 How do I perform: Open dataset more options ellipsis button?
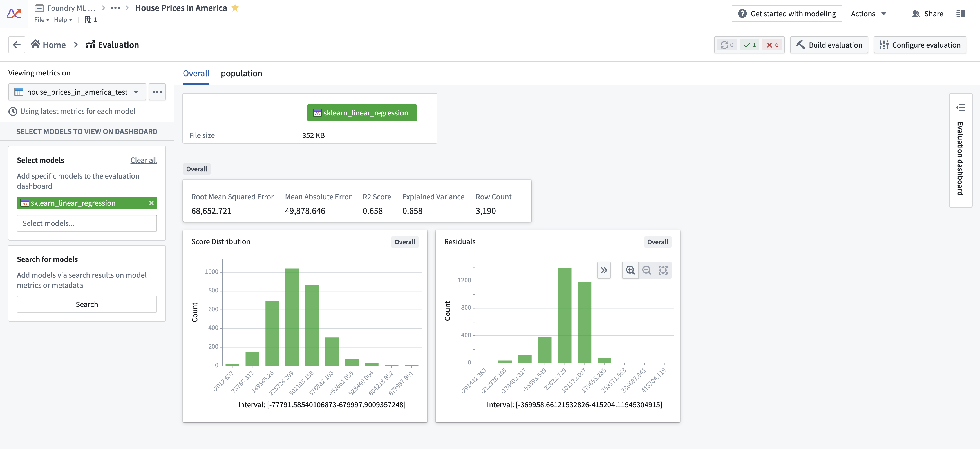click(157, 92)
